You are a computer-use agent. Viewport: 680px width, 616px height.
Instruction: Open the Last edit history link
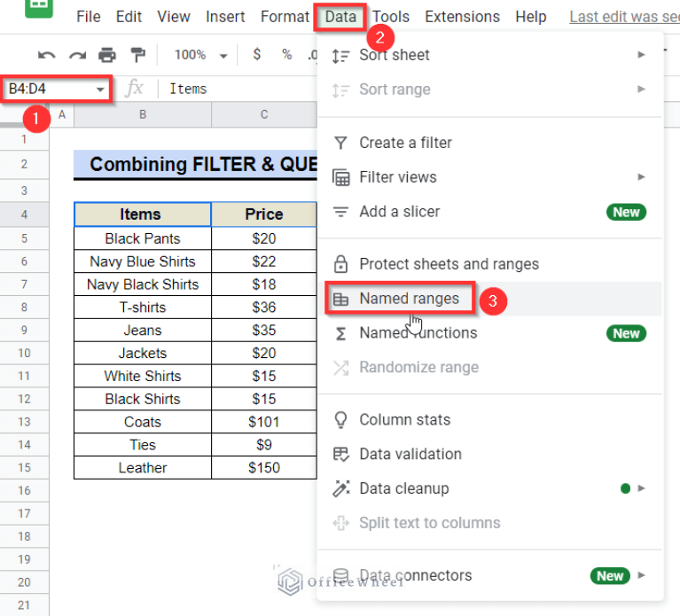pos(624,17)
